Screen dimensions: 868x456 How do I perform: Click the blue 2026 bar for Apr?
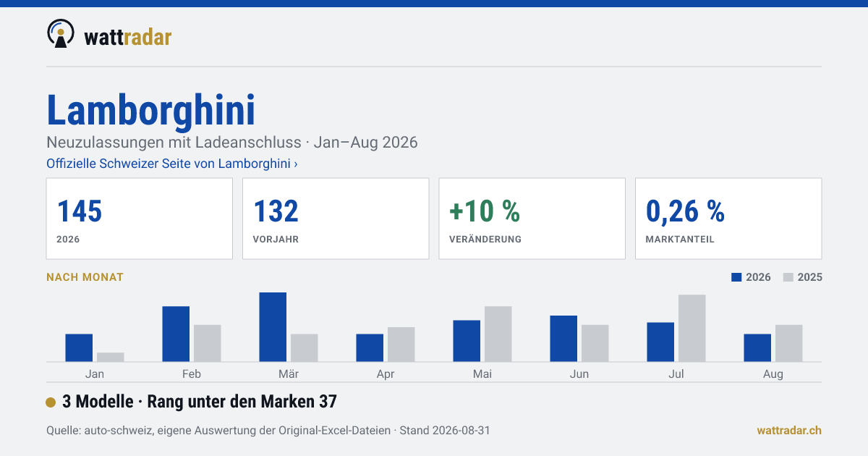370,348
